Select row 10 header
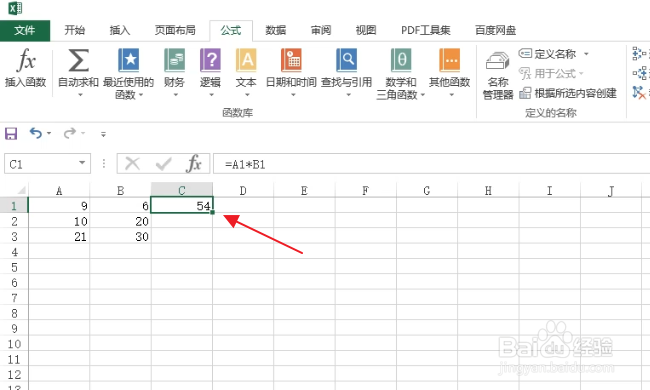Image resolution: width=650 pixels, height=390 pixels. click(x=14, y=344)
